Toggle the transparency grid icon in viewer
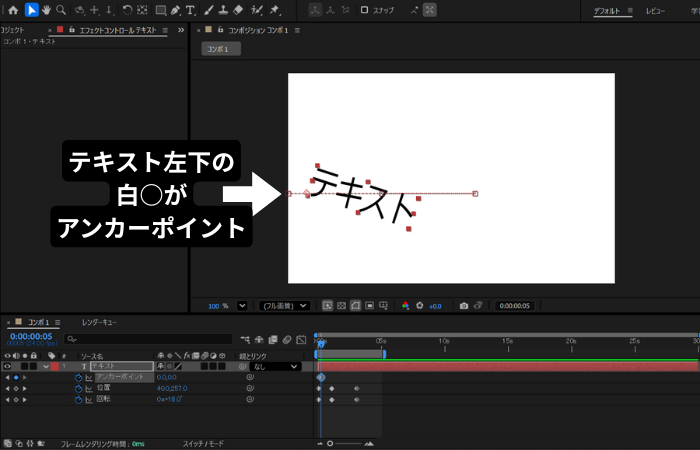 342,306
